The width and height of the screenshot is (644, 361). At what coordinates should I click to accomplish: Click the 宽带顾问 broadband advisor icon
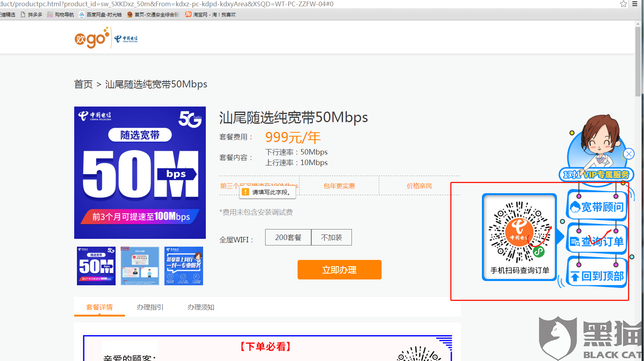tap(596, 206)
